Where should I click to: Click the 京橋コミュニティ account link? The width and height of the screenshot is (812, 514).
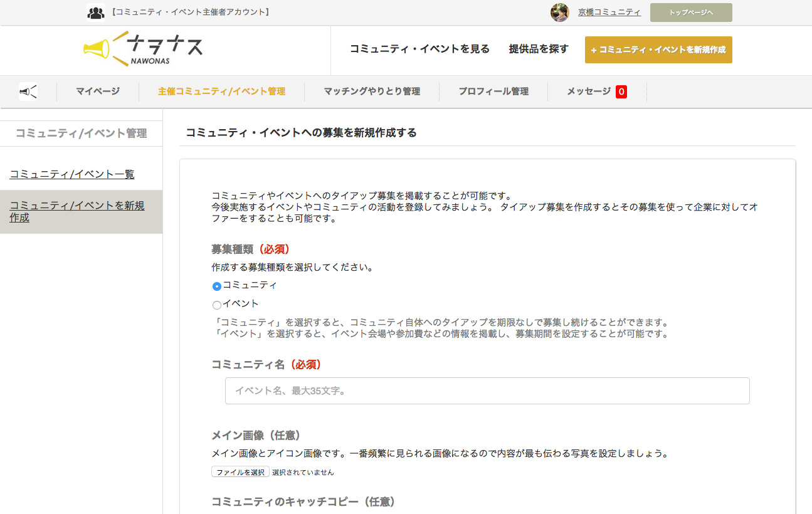(x=609, y=12)
